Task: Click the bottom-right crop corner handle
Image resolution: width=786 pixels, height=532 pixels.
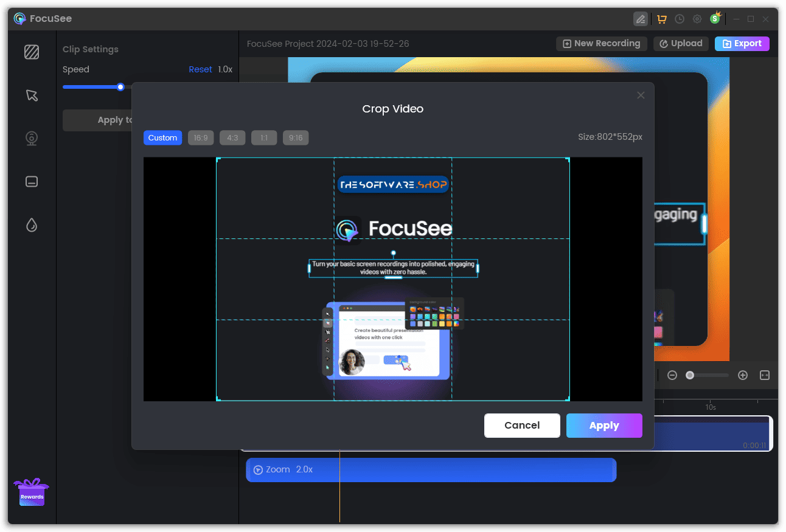Action: coord(568,399)
